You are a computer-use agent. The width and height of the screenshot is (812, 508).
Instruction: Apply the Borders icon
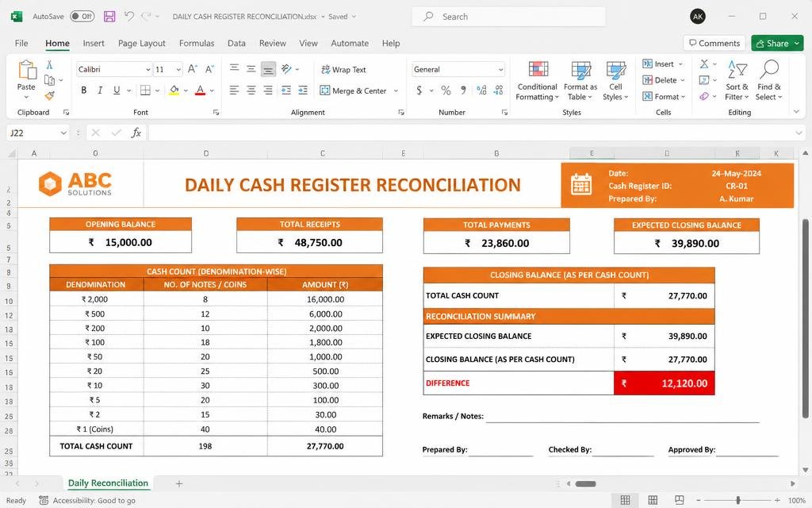coord(146,90)
